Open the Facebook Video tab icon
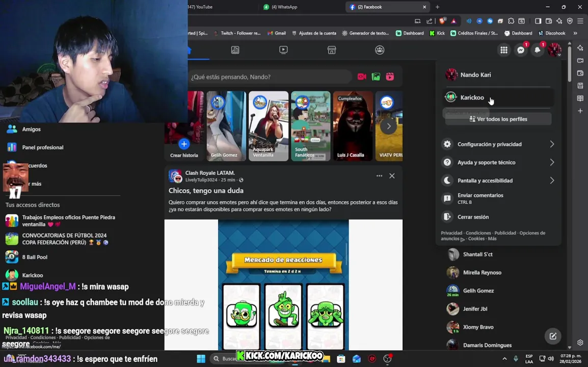The width and height of the screenshot is (588, 367). pos(283,50)
